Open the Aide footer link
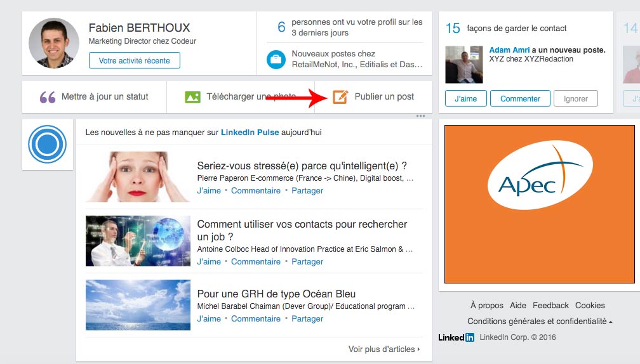This screenshot has height=364, width=640. 518,305
